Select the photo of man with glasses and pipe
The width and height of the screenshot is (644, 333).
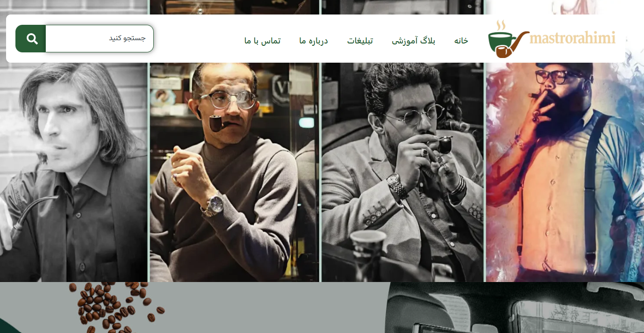pos(235,172)
